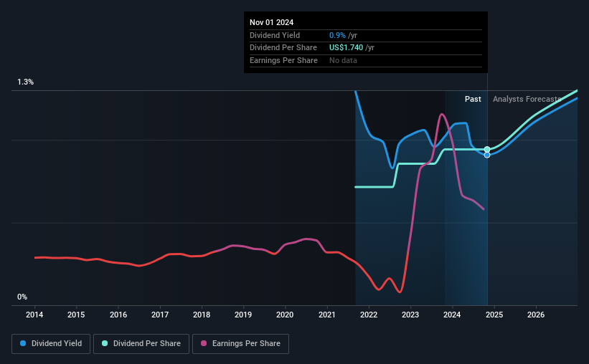Select the blue Dividend Yield data point marker

click(487, 155)
